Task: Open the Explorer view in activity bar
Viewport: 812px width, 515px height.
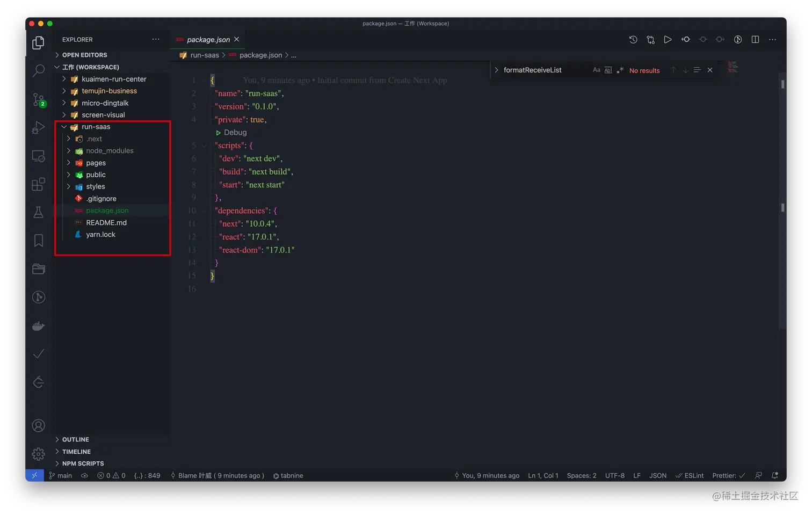Action: coord(38,42)
